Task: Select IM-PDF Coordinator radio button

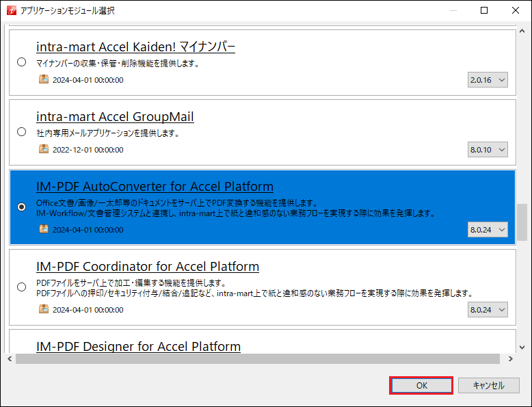Action: [21, 287]
